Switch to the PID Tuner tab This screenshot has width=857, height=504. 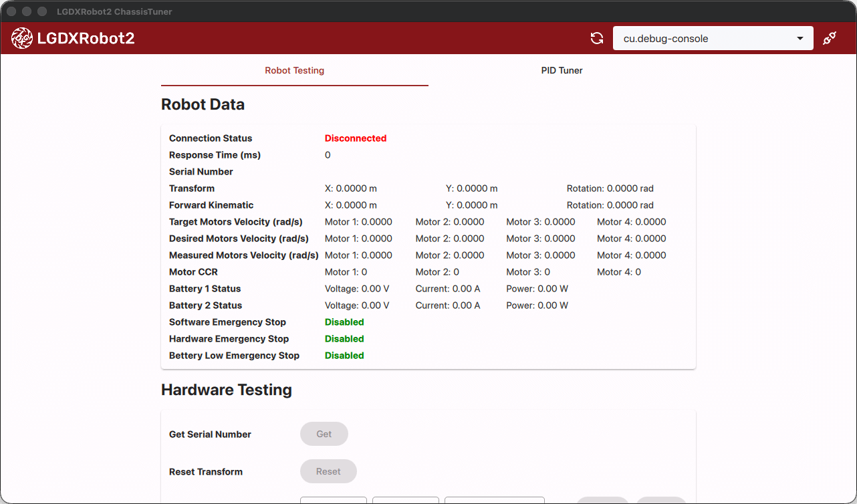point(562,70)
